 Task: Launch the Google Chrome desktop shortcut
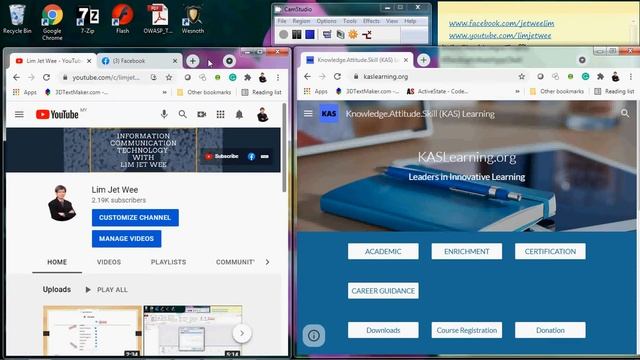(52, 22)
